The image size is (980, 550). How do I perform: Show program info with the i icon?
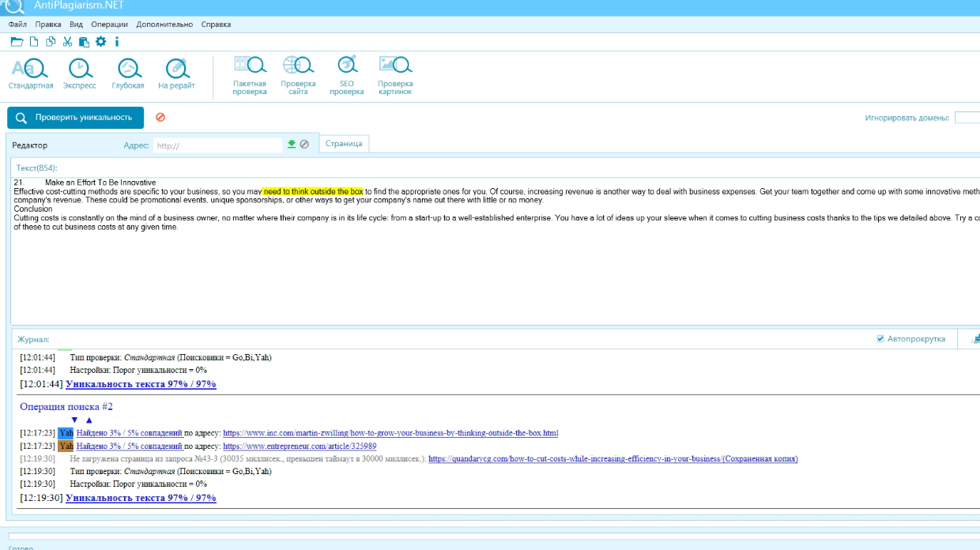[117, 42]
